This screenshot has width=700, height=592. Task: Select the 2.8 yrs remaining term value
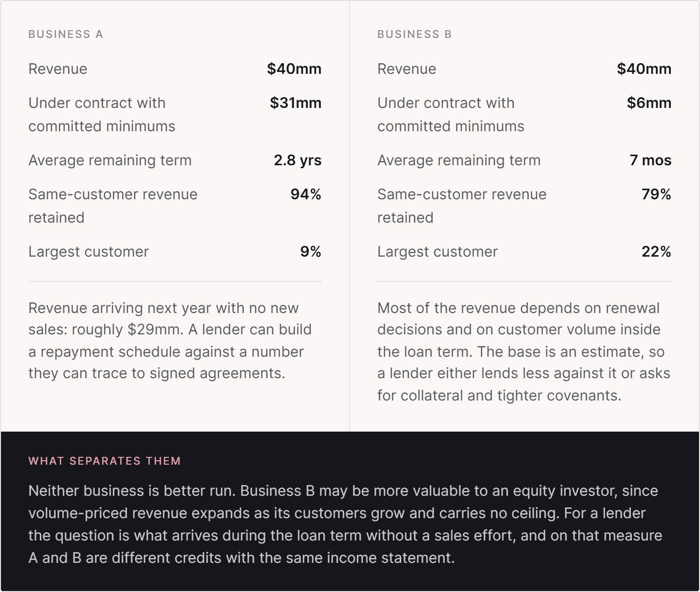(x=297, y=160)
